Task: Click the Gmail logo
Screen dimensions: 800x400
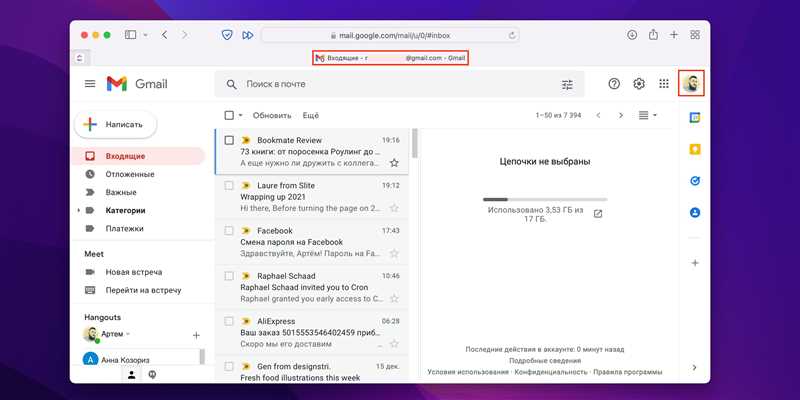Action: click(137, 84)
